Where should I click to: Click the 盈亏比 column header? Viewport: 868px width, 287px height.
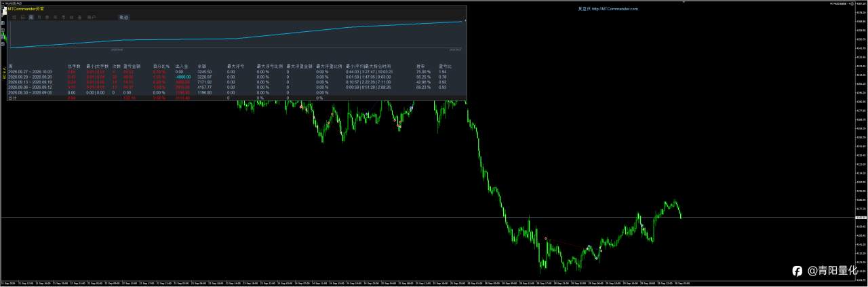click(x=445, y=66)
